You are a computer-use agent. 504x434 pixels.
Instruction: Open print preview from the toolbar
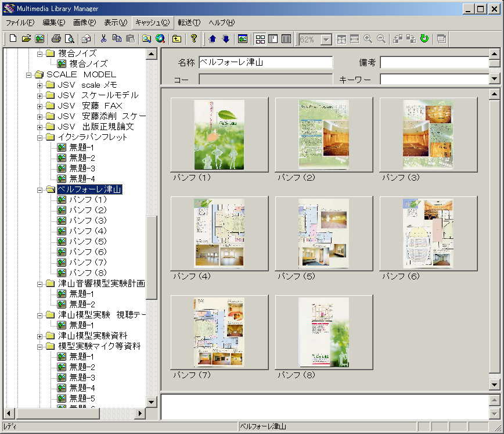pos(70,39)
